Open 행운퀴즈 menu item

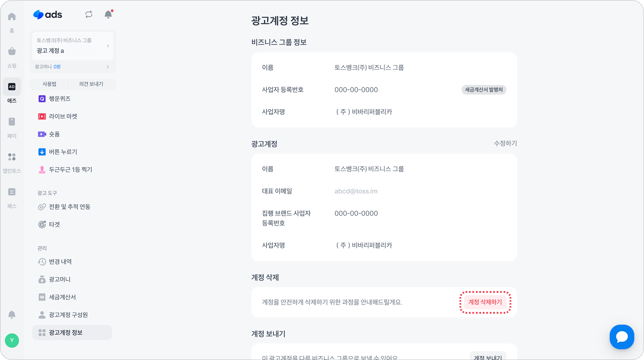tap(60, 99)
